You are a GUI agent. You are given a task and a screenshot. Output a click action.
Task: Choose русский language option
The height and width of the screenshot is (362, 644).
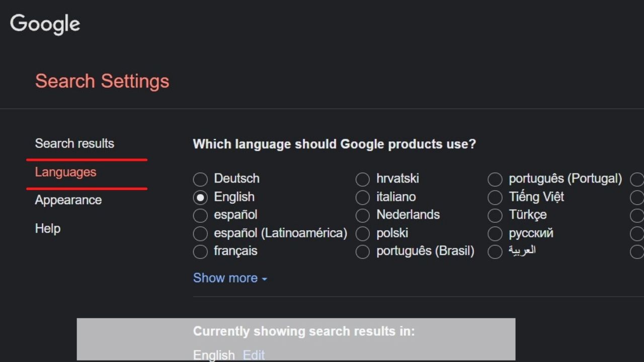[x=495, y=234]
